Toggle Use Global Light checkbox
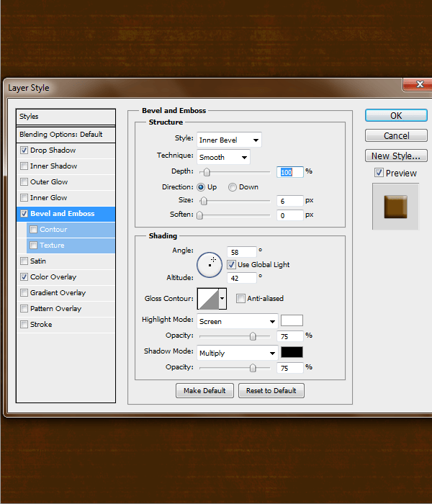The height and width of the screenshot is (504, 432). (x=231, y=264)
